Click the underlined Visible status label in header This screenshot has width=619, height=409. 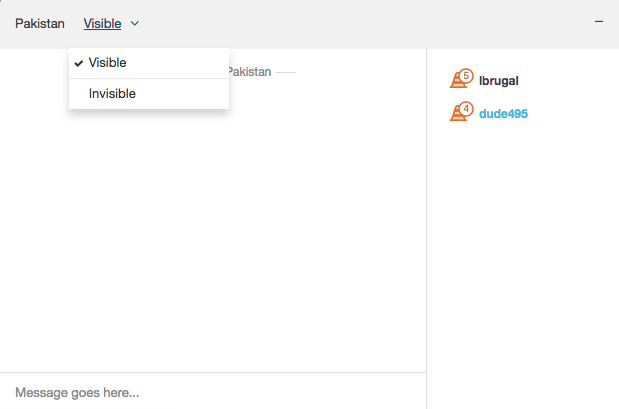coord(102,23)
